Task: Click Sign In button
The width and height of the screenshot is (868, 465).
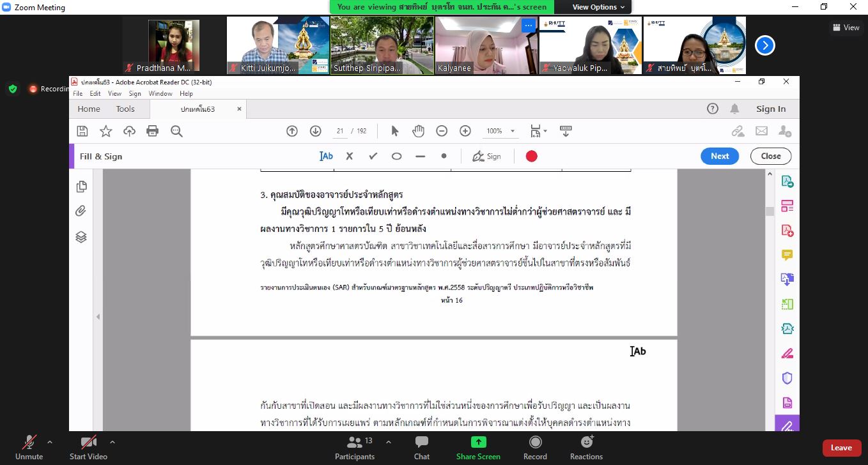Action: 771,109
